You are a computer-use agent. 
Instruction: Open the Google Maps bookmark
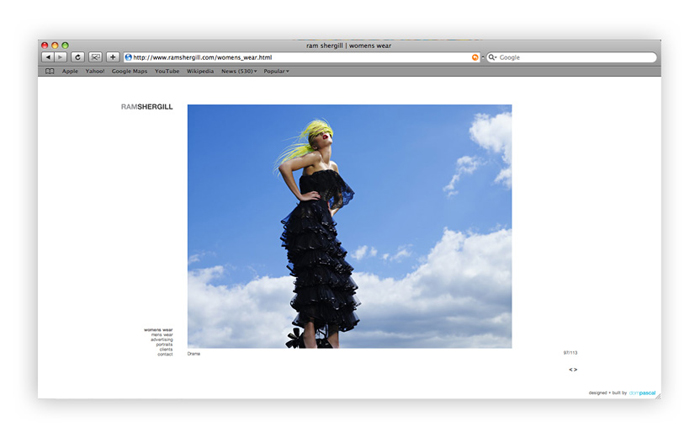pos(129,71)
